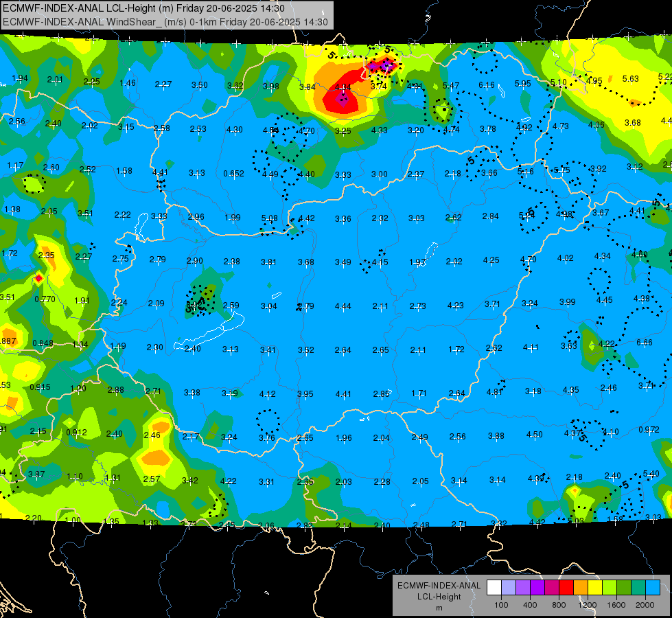672x618 pixels.
Task: Click 'ECMWF-INDEX-ANAL' in the legend box
Action: 439,586
